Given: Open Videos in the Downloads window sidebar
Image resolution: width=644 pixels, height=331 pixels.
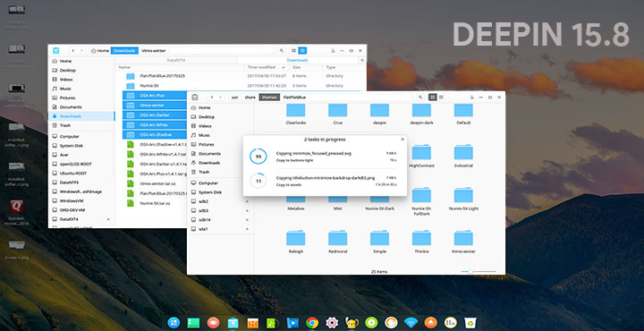Looking at the screenshot, I should tap(66, 80).
